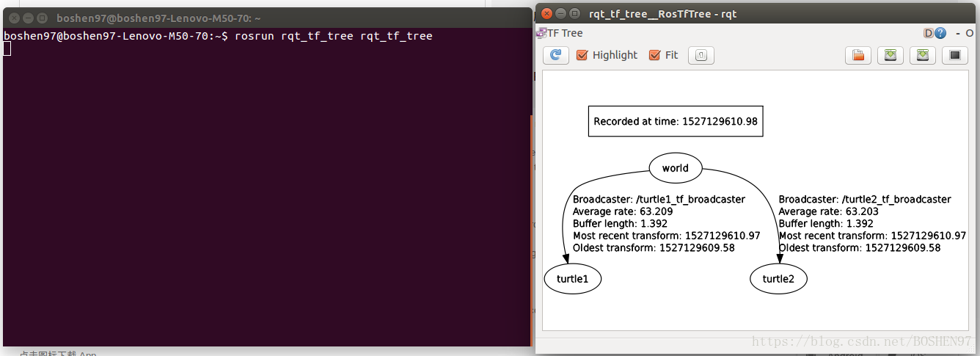This screenshot has height=356, width=980.
Task: Refresh the TF tree graph
Action: pos(556,55)
